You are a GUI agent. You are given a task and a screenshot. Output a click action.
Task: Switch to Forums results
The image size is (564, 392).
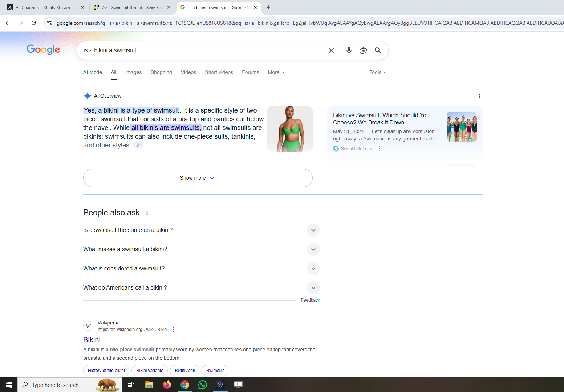[x=251, y=72]
